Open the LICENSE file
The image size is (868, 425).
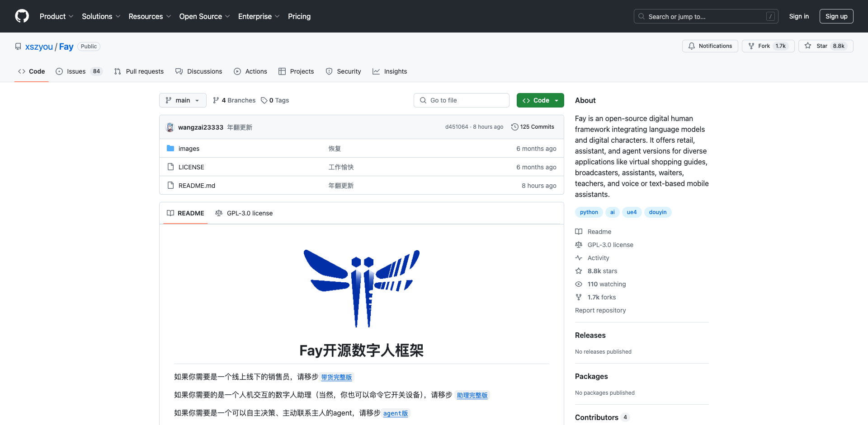click(x=191, y=167)
